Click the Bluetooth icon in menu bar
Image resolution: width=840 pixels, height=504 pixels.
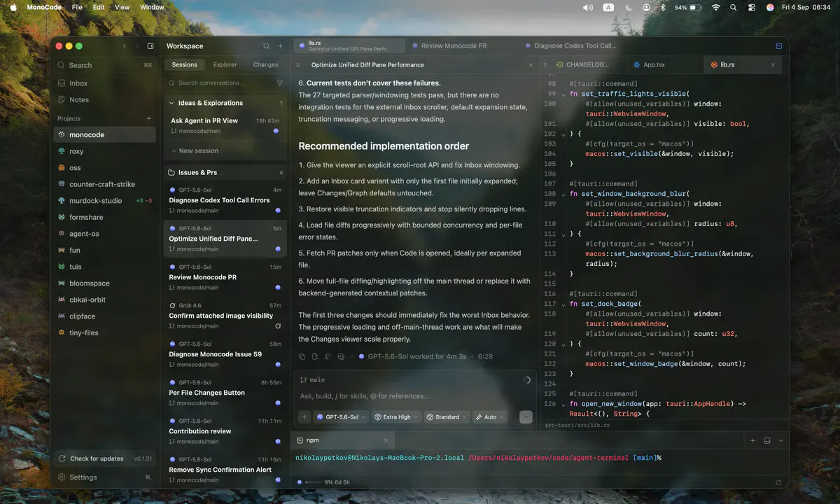[664, 7]
